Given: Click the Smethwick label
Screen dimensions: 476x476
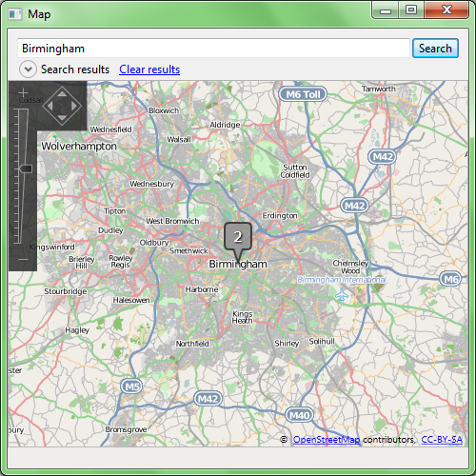Looking at the screenshot, I should (188, 250).
